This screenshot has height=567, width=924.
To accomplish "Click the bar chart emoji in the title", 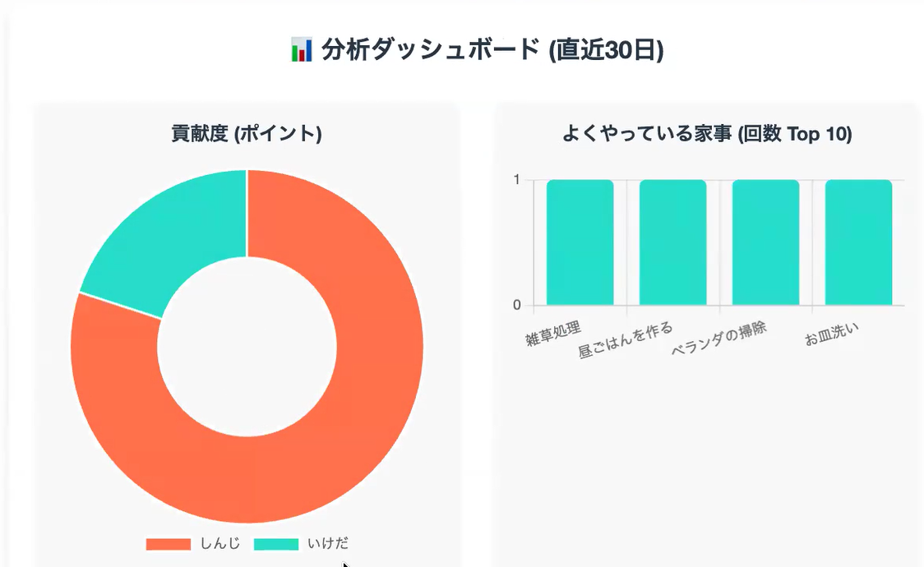I will point(302,50).
